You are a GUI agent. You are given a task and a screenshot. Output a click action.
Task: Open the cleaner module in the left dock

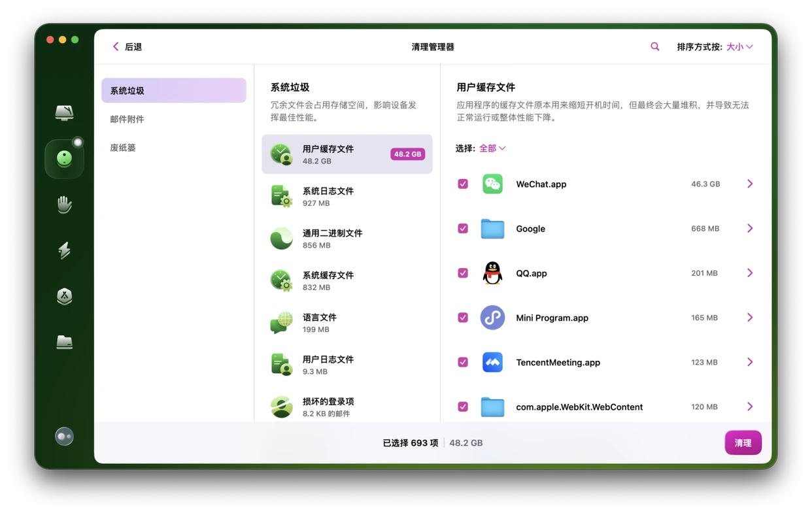point(64,158)
